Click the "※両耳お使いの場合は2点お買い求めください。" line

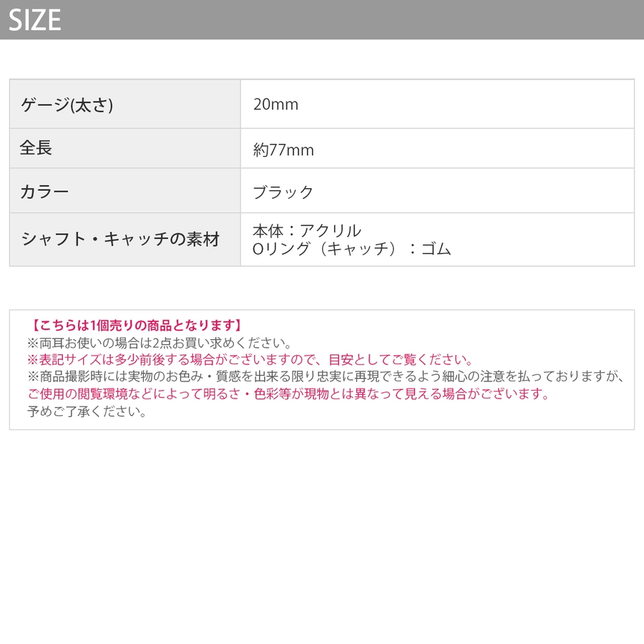coord(159,343)
